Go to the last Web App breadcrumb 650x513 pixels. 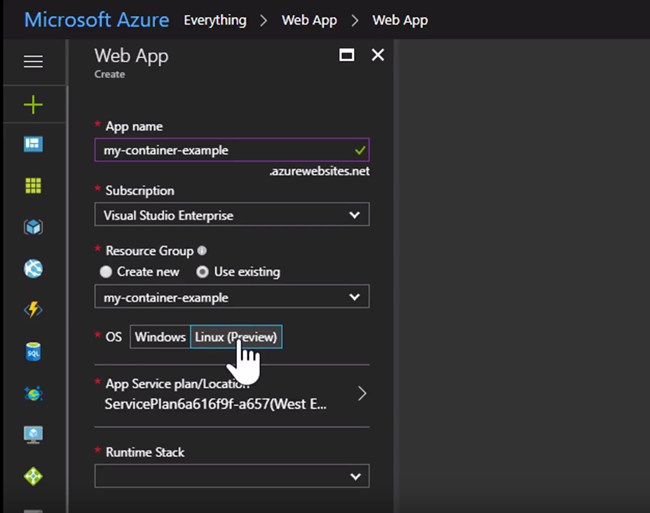(400, 20)
